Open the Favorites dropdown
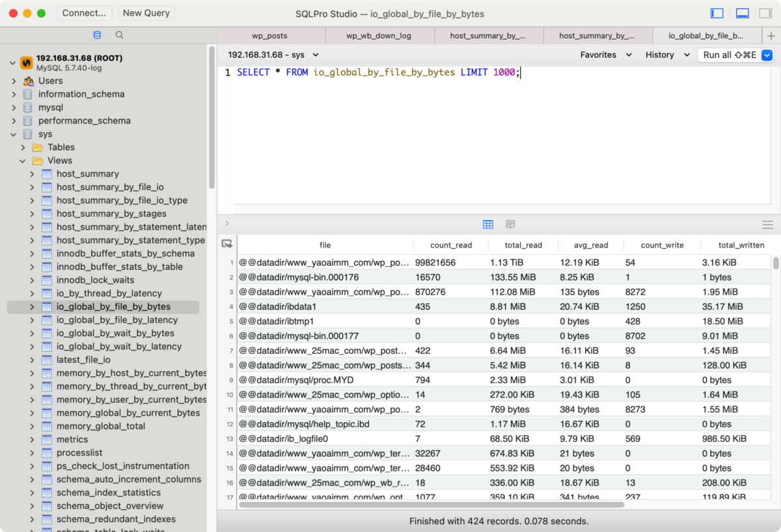Image resolution: width=781 pixels, height=532 pixels. click(606, 55)
